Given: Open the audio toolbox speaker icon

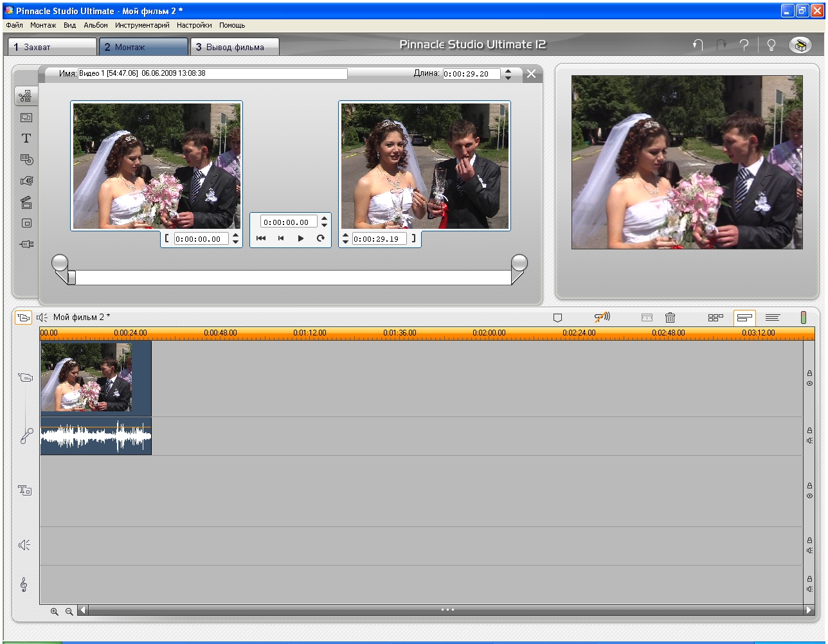Looking at the screenshot, I should pos(42,318).
